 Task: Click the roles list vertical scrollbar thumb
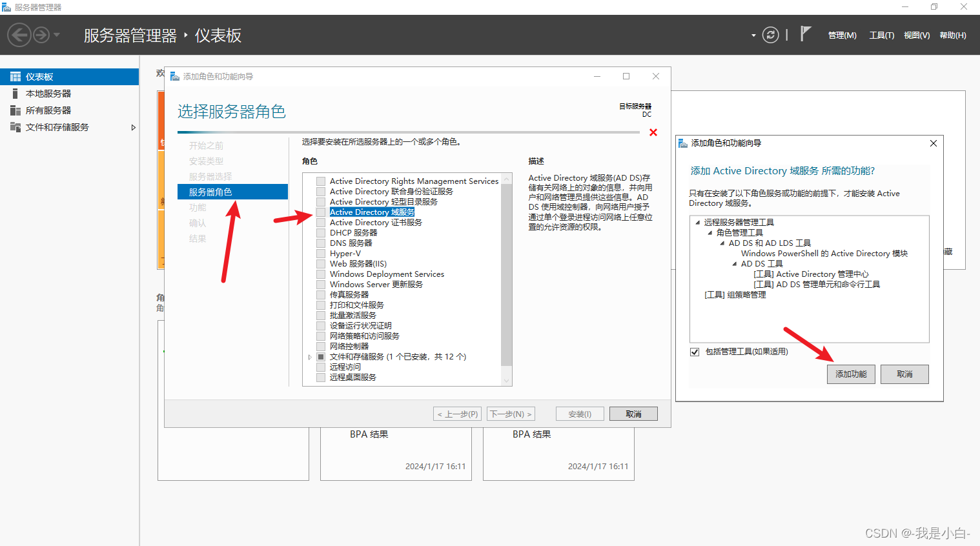pos(507,275)
